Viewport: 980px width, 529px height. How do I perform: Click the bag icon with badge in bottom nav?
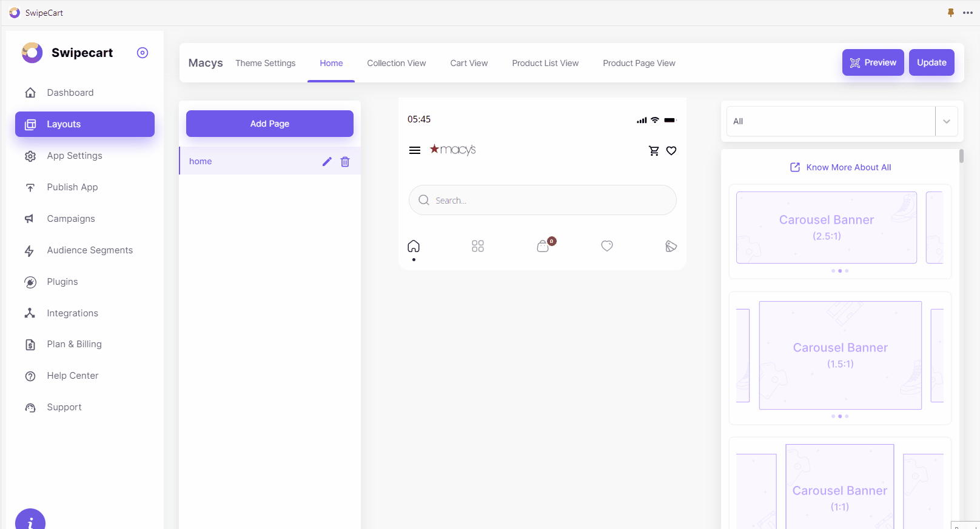coord(545,245)
